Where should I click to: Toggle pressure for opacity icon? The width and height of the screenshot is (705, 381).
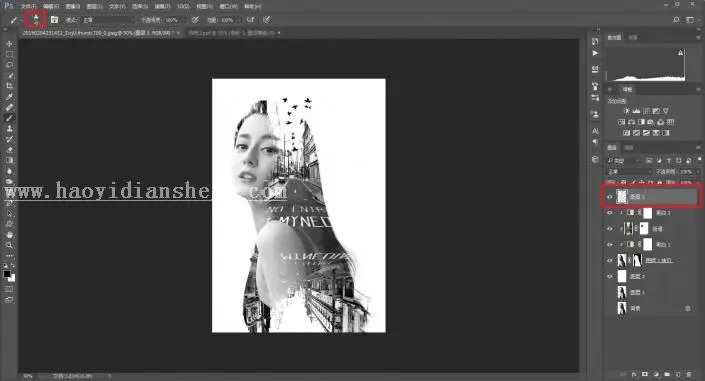(195, 20)
